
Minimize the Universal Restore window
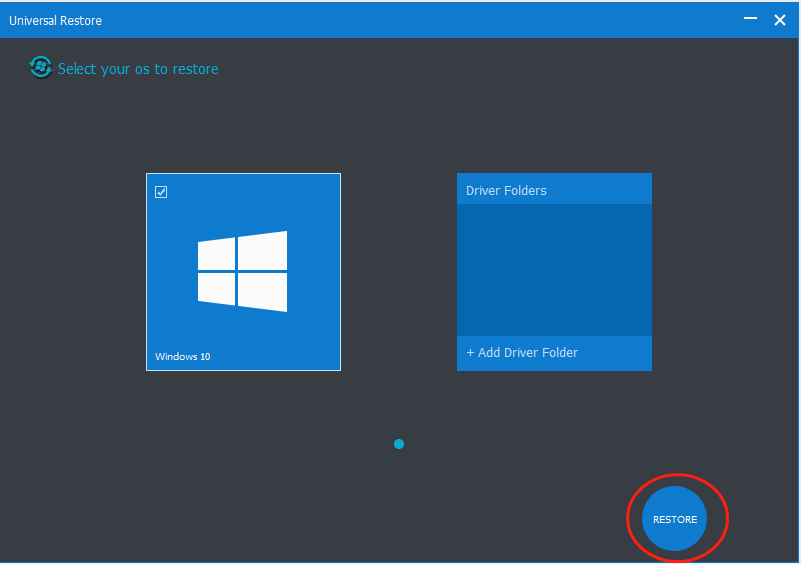[x=750, y=19]
